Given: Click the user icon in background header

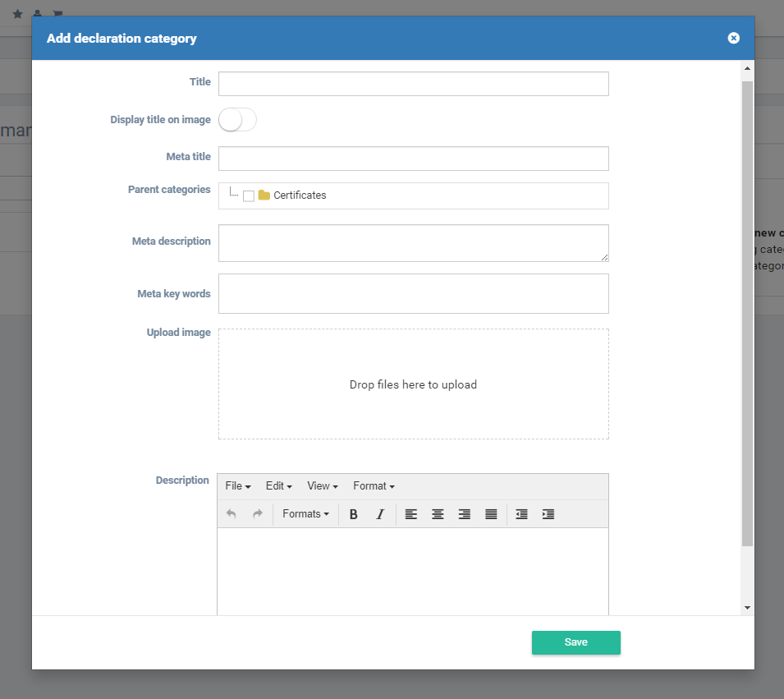Looking at the screenshot, I should 38,13.
